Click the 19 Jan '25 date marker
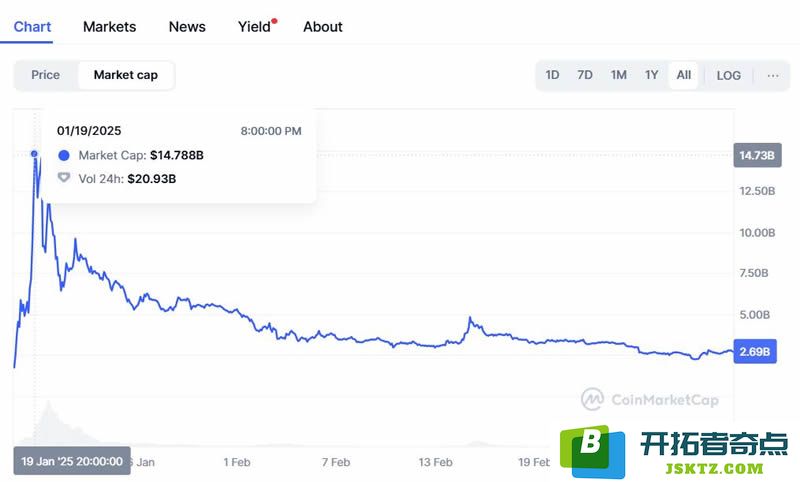 [x=72, y=461]
